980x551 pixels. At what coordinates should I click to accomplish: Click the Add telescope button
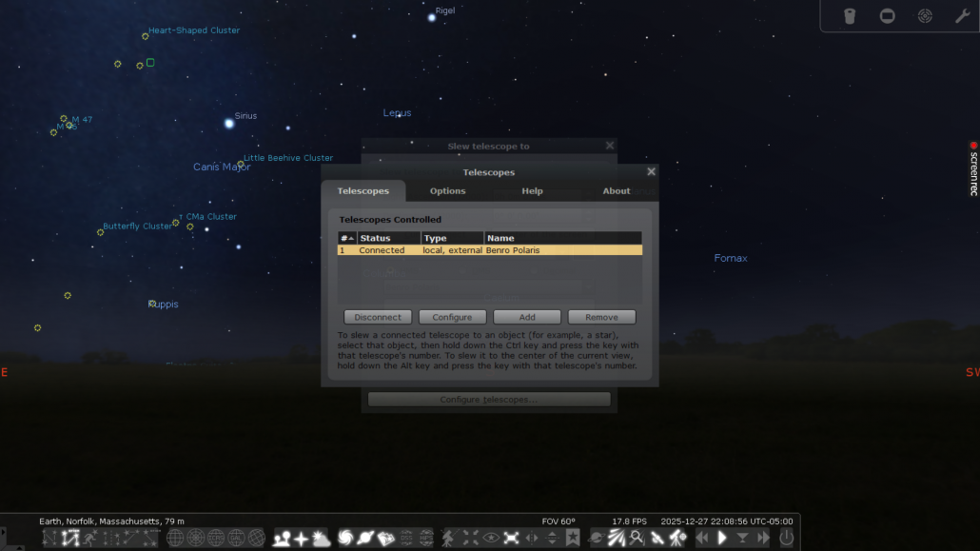526,317
